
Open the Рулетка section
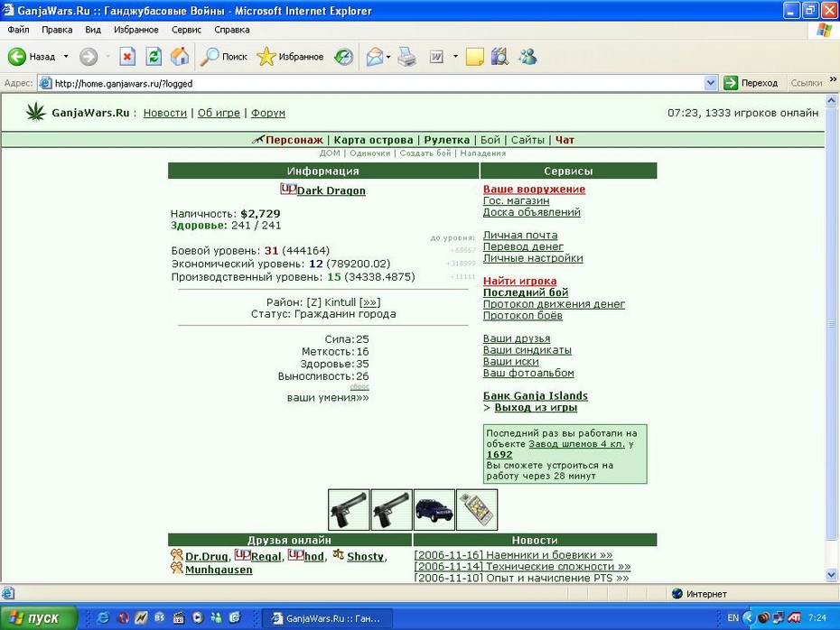pos(447,140)
